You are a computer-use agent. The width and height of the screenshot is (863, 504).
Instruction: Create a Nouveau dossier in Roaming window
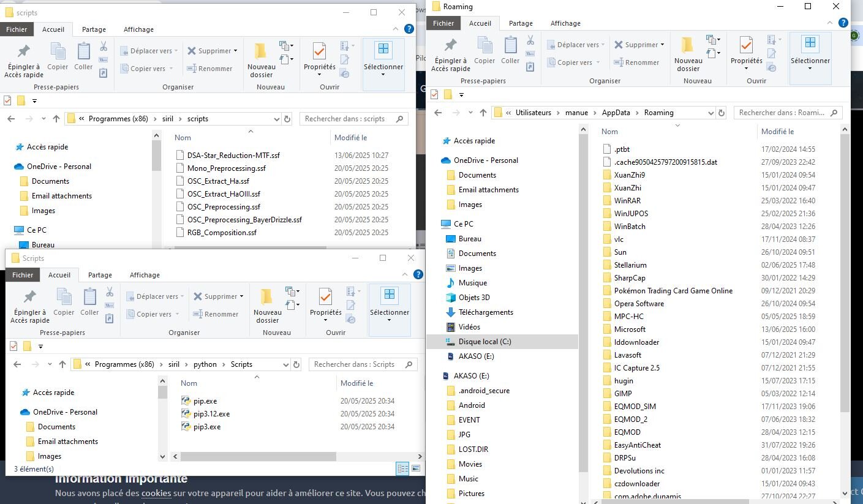point(688,54)
